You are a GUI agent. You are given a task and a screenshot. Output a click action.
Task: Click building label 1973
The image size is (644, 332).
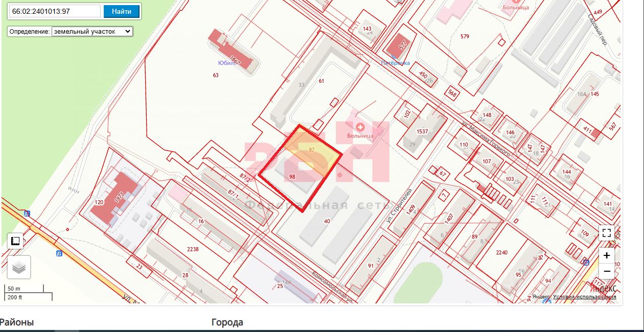pyautogui.click(x=120, y=197)
